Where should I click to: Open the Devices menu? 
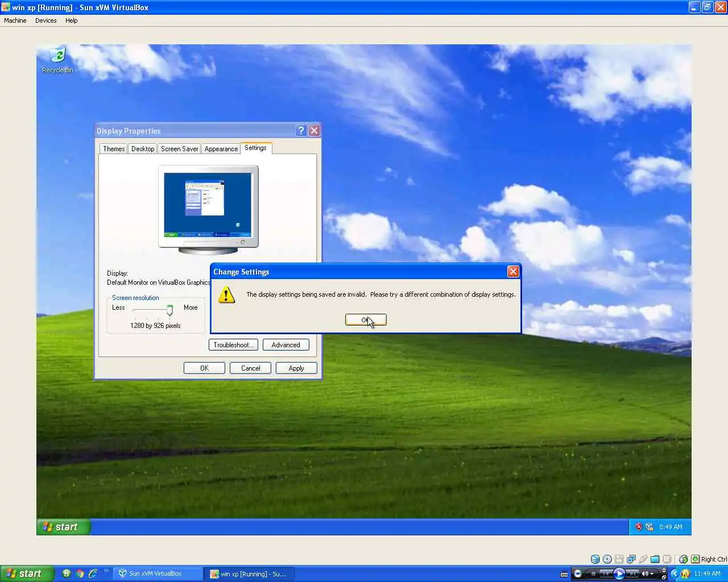45,20
